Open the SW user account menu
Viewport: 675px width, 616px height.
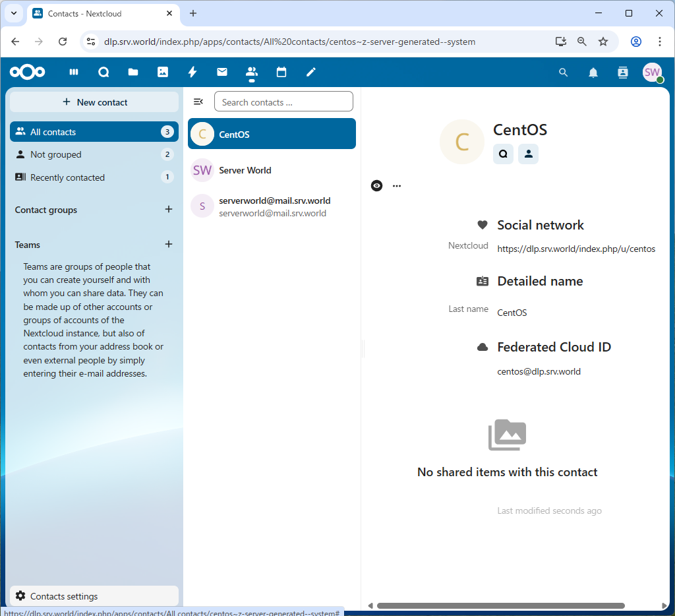pos(652,73)
